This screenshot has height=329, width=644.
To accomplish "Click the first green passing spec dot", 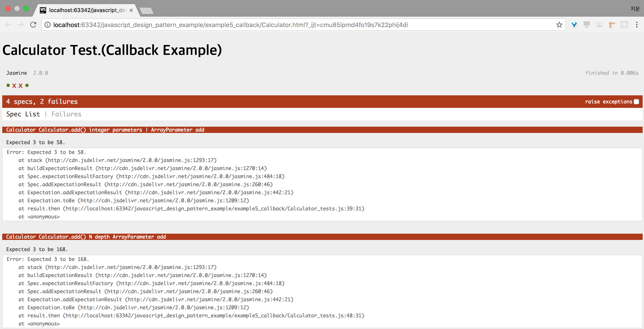I will tap(8, 85).
